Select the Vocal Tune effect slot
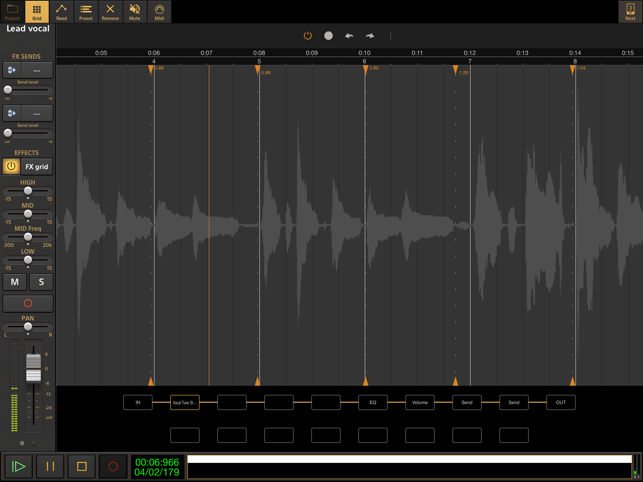Image resolution: width=643 pixels, height=482 pixels. (x=185, y=402)
